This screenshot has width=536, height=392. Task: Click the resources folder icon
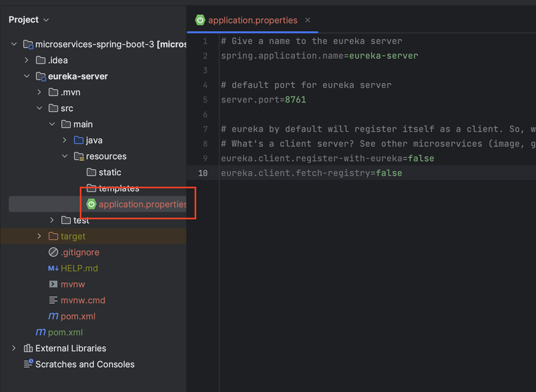[x=78, y=156]
